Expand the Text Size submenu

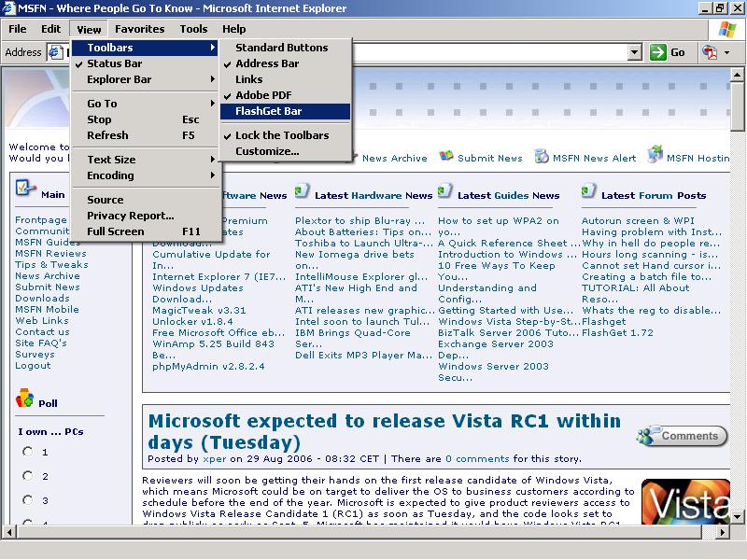pyautogui.click(x=145, y=160)
